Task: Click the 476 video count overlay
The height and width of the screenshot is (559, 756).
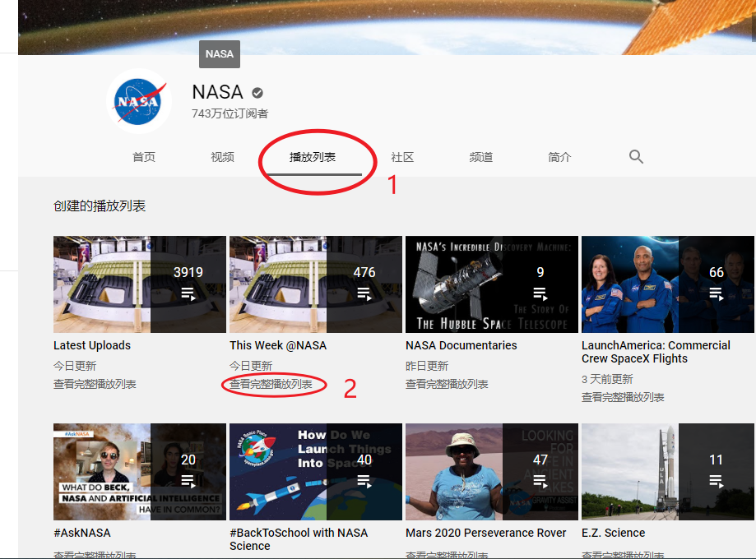Action: pos(364,272)
